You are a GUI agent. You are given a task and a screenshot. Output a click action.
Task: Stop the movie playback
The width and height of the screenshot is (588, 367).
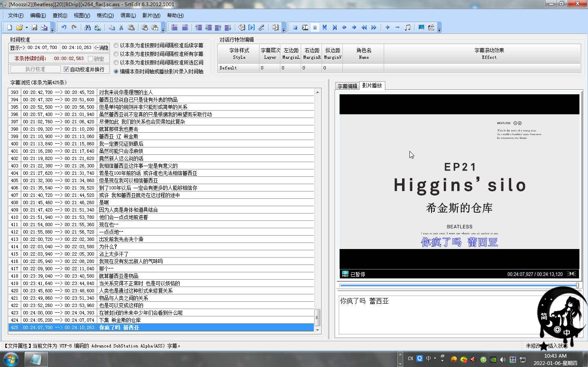click(295, 27)
